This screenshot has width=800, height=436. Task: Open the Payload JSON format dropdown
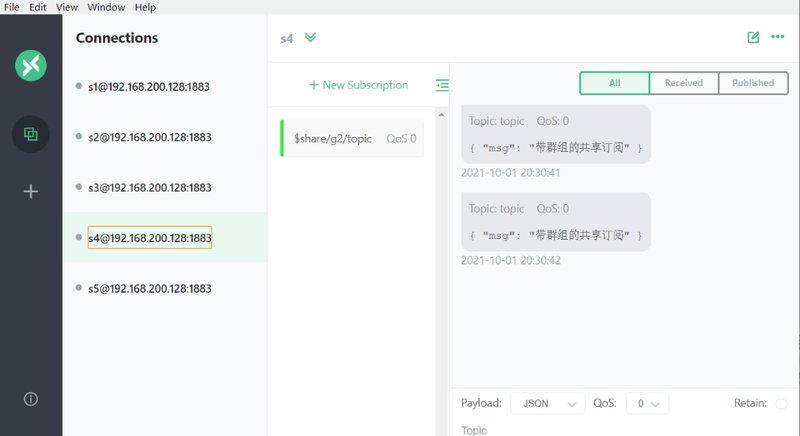tap(547, 404)
